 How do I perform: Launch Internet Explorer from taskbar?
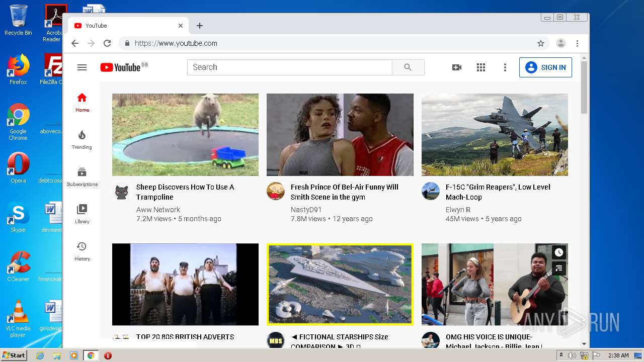(40, 355)
